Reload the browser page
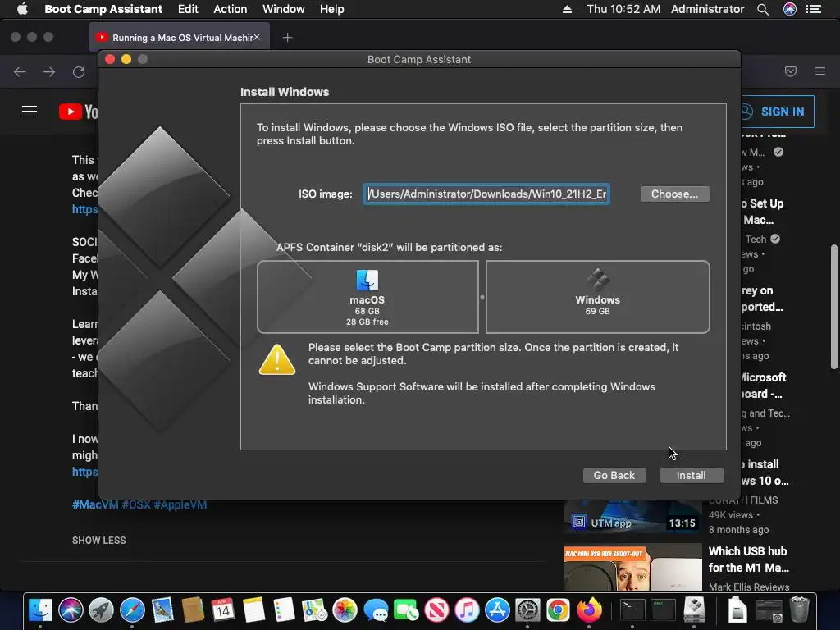Viewport: 840px width, 630px height. pyautogui.click(x=79, y=72)
